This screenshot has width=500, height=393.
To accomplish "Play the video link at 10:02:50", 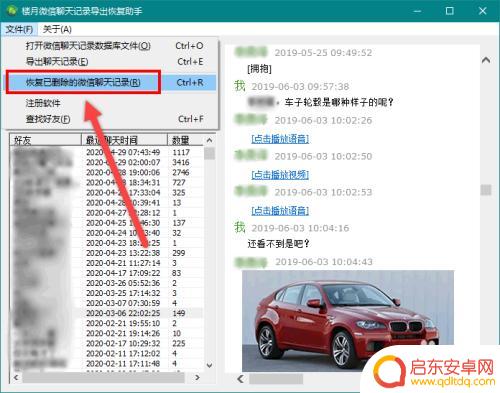I will point(280,175).
